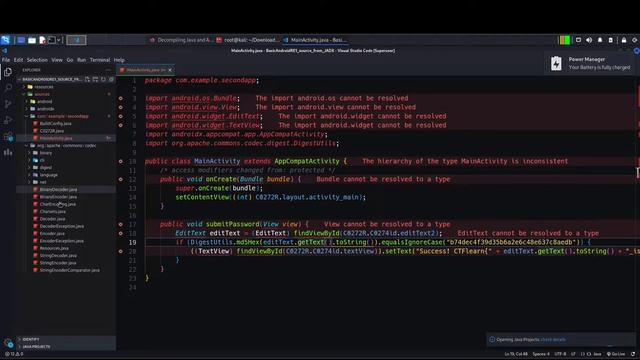The height and width of the screenshot is (360, 640).
Task: Close the MainActivity.java editor tab
Action: [x=170, y=70]
